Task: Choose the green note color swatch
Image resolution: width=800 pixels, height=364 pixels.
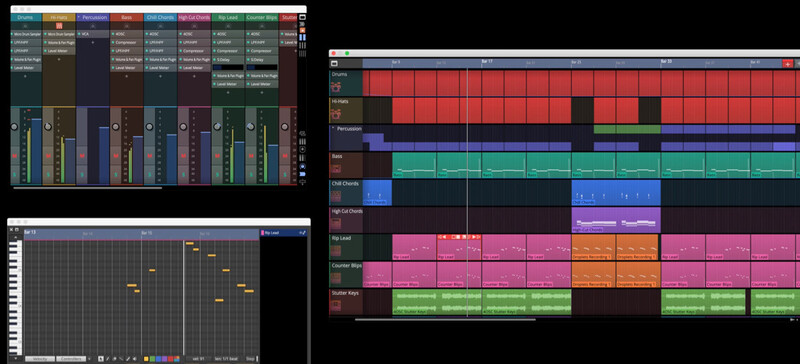Action: coord(153,359)
